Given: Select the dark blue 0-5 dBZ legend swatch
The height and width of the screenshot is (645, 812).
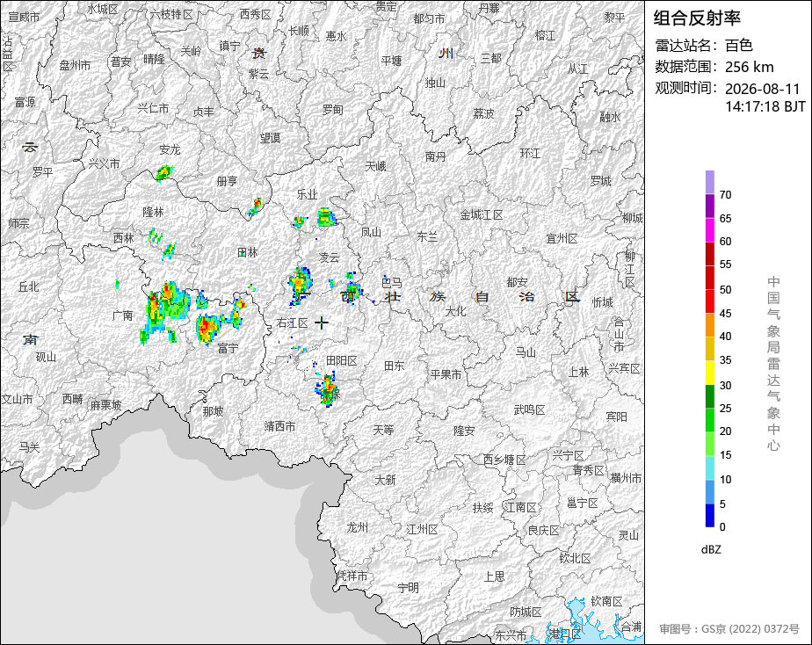Looking at the screenshot, I should point(709,516).
